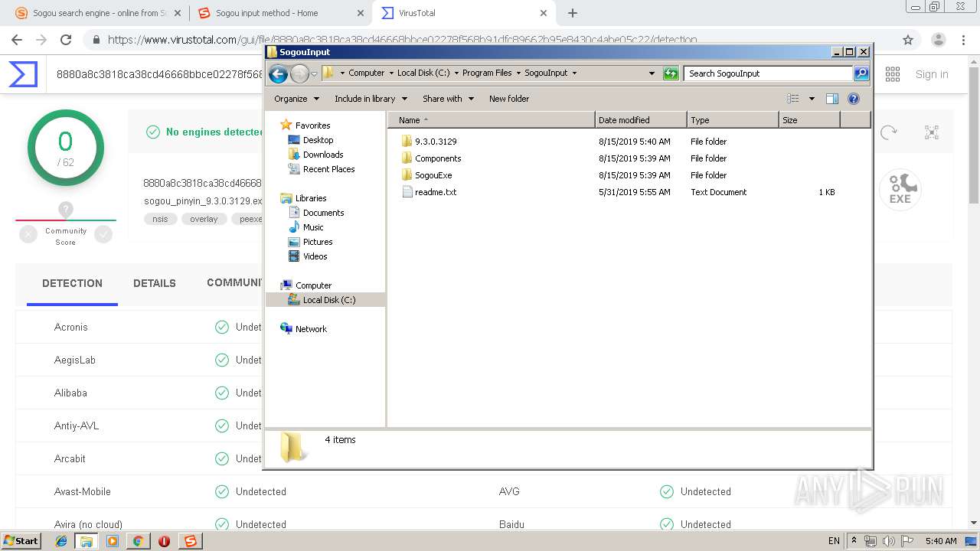The width and height of the screenshot is (980, 551).
Task: Open the Start menu
Action: click(21, 540)
